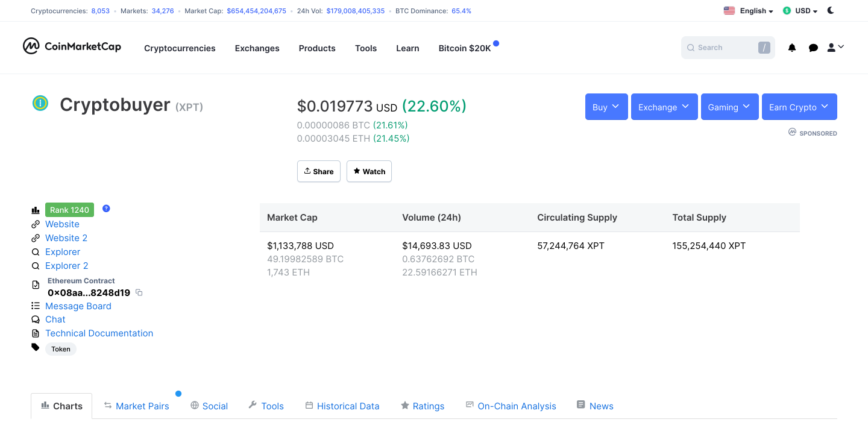Switch to the Social tab
Screen dimensions: 868x425
coord(209,406)
